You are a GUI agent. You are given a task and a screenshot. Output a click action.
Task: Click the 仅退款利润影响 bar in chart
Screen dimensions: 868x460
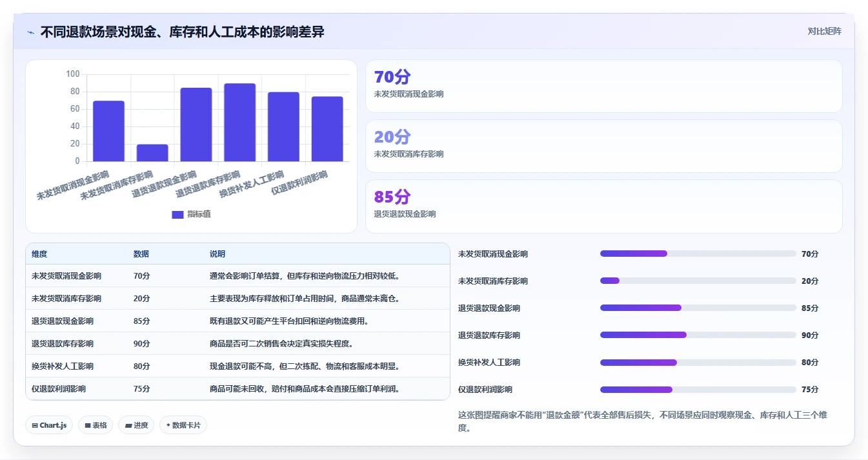point(327,129)
